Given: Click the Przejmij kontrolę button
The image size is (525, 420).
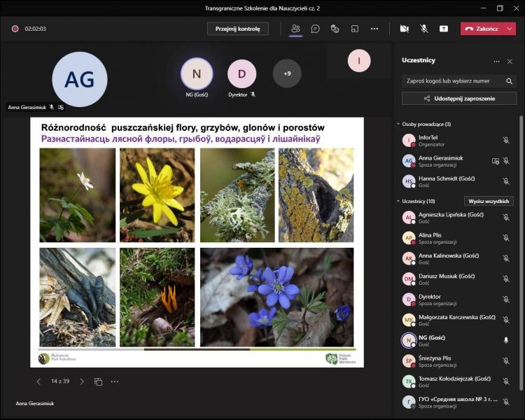Looking at the screenshot, I should (x=237, y=29).
